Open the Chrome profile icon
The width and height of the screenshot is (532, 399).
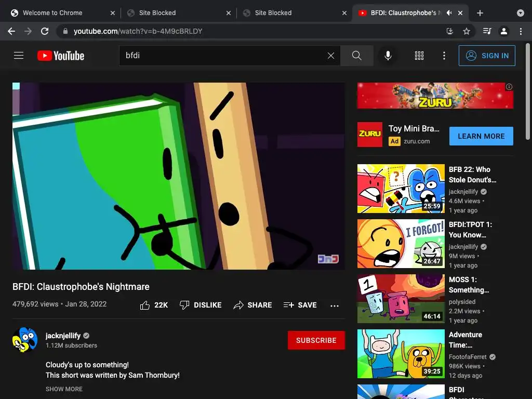click(504, 31)
